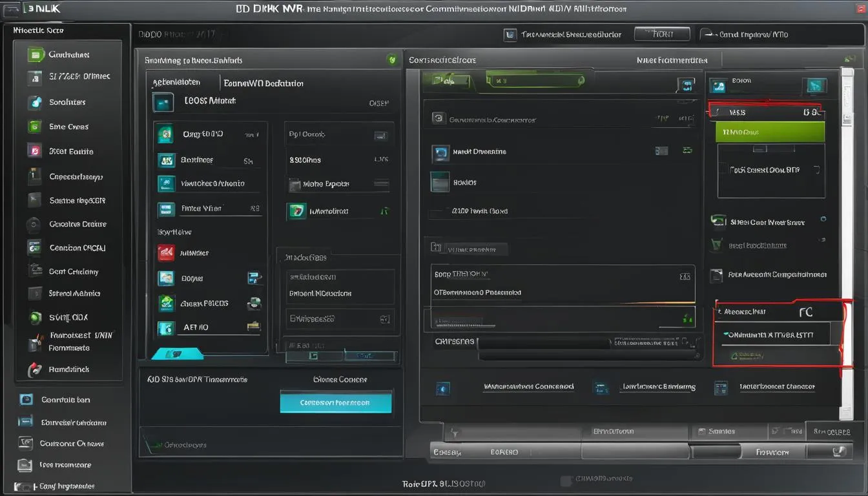The width and height of the screenshot is (868, 496).
Task: Click the green icon atop the left sidebar
Action: pyautogui.click(x=36, y=55)
